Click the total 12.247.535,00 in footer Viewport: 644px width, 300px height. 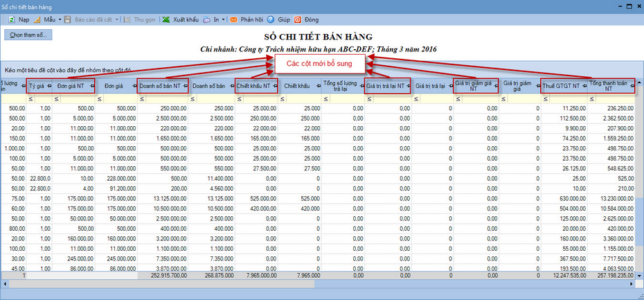coord(564,275)
